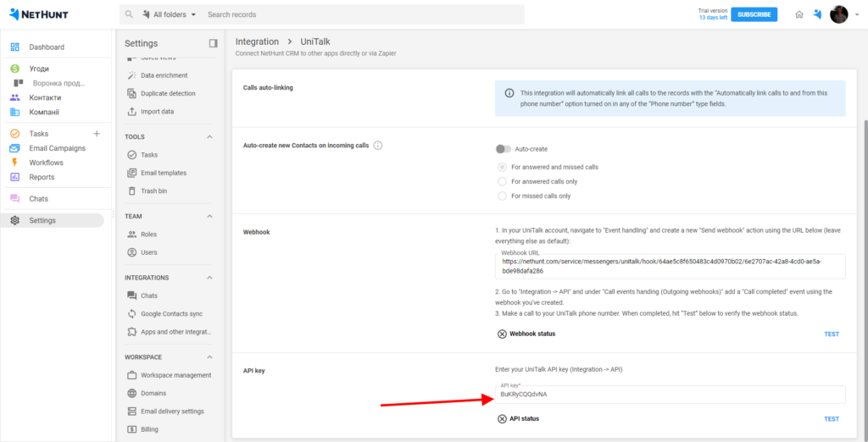Click the SUBSCRIBE button

click(754, 14)
